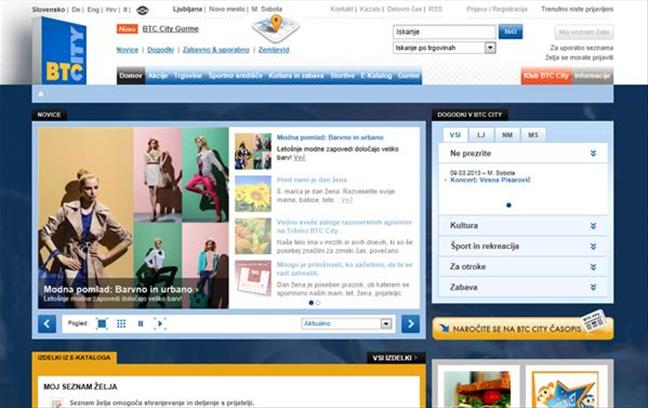Select the M. Sobota location
Viewport: 648px width, 408px height.
267,9
